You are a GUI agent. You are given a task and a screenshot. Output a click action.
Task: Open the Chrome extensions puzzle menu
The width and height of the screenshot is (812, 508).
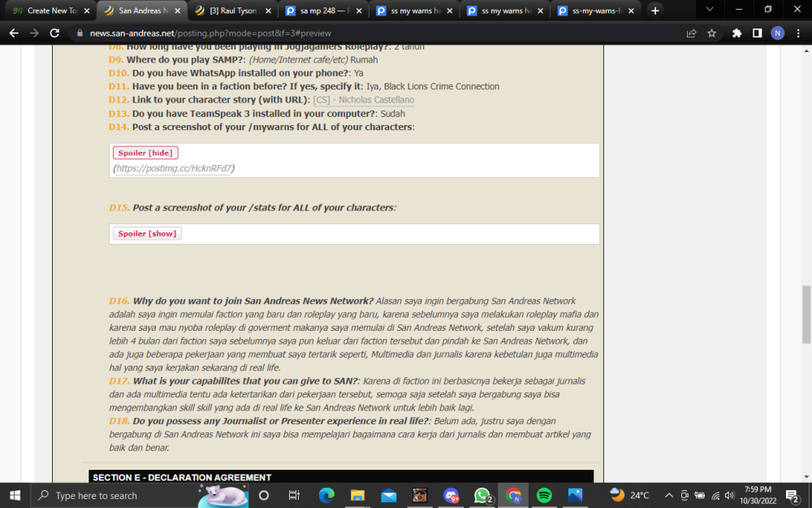[737, 33]
